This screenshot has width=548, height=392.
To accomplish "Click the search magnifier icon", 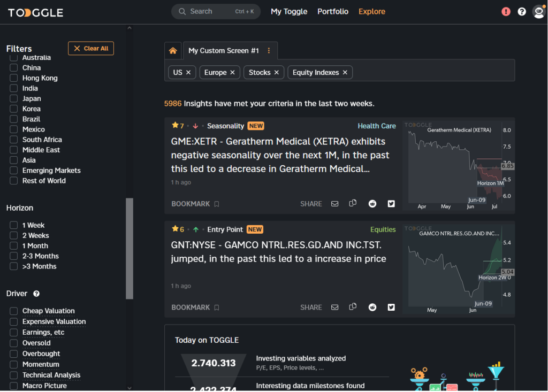I will click(x=182, y=12).
